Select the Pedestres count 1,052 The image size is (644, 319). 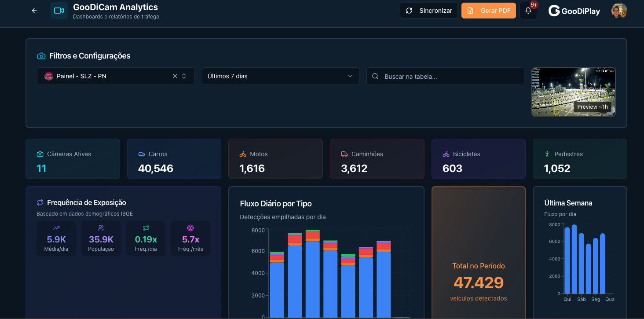point(557,169)
